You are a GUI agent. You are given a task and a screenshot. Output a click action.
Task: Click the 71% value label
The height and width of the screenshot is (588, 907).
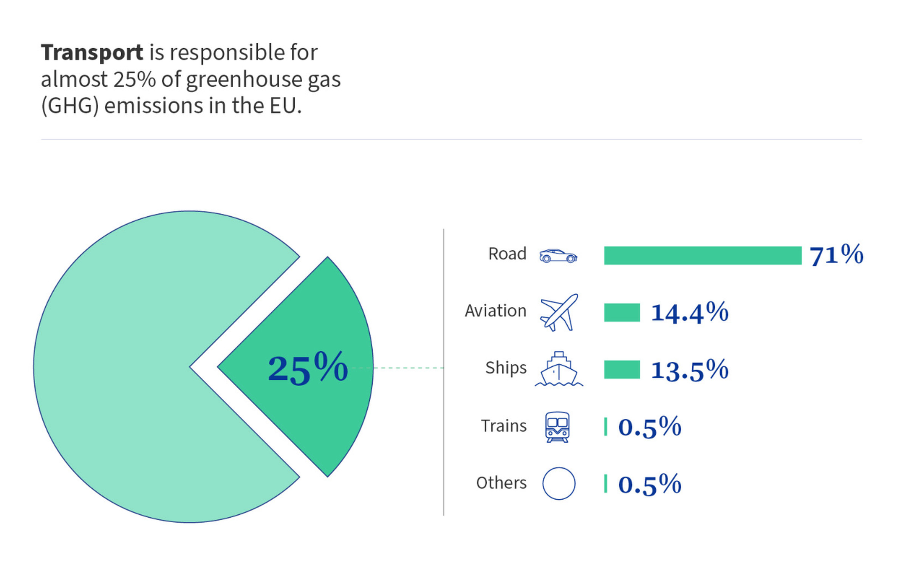pos(836,255)
